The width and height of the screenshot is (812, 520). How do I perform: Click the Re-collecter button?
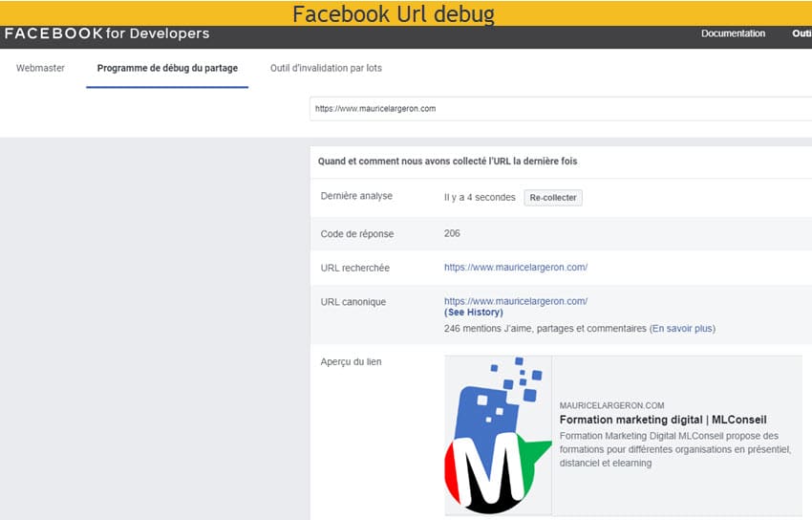553,197
